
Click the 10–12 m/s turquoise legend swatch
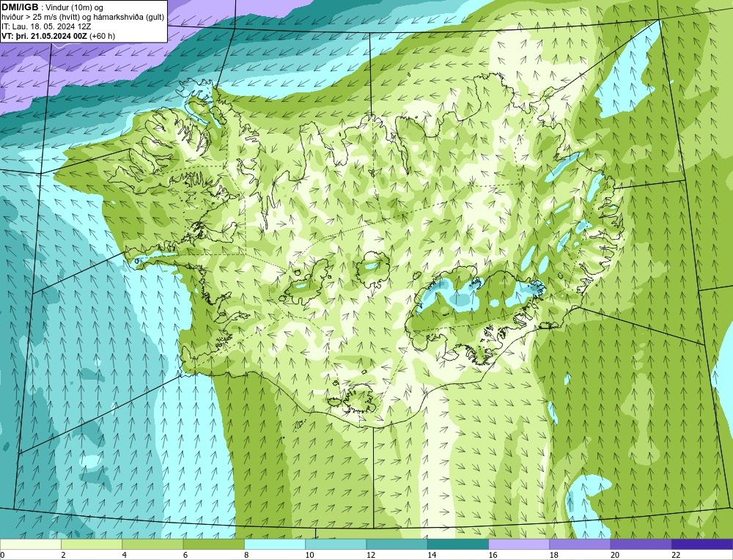336,544
